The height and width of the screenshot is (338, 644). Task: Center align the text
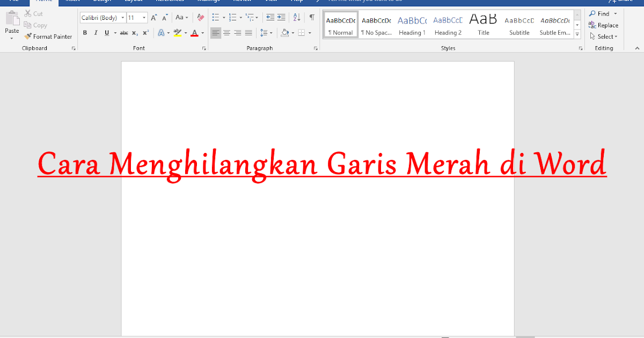tap(226, 33)
